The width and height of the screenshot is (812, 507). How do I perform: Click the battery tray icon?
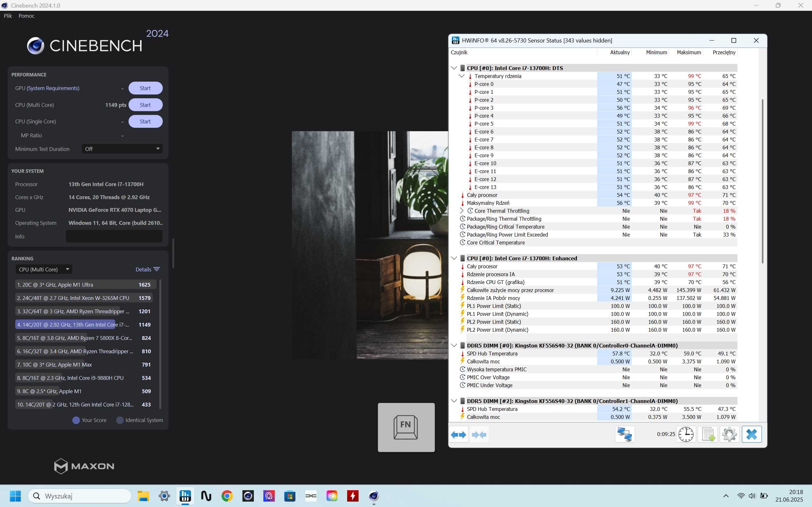click(x=764, y=496)
